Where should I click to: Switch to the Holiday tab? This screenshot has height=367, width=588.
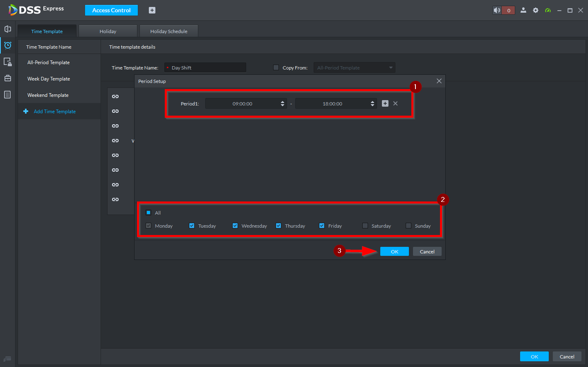click(108, 31)
